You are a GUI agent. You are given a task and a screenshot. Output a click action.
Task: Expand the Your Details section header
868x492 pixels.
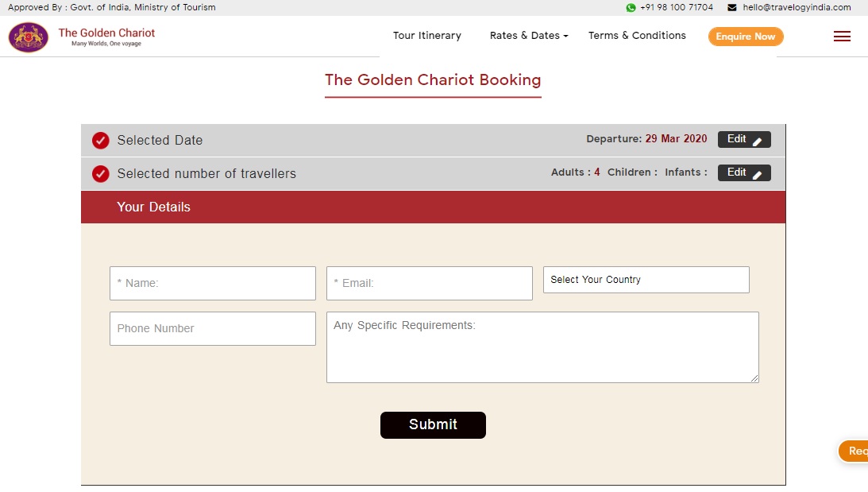tap(433, 207)
